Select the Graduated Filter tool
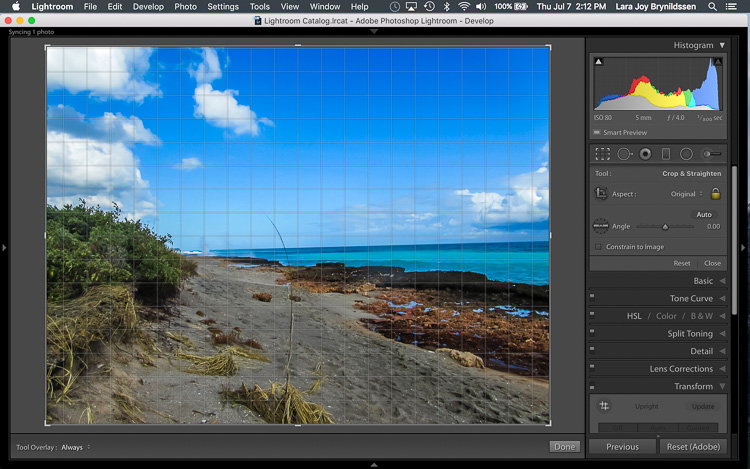The height and width of the screenshot is (469, 750). click(665, 154)
